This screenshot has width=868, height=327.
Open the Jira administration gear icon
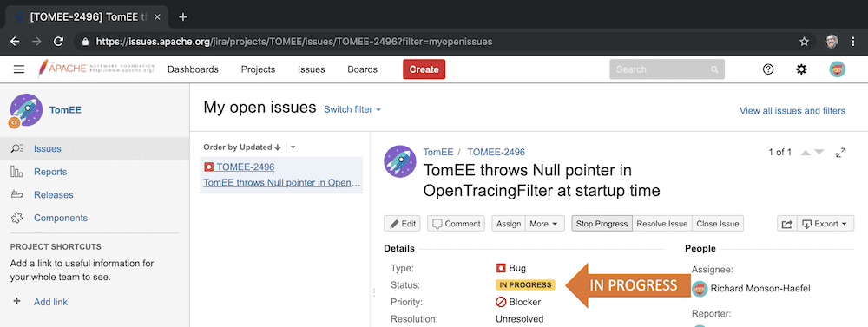[x=801, y=69]
